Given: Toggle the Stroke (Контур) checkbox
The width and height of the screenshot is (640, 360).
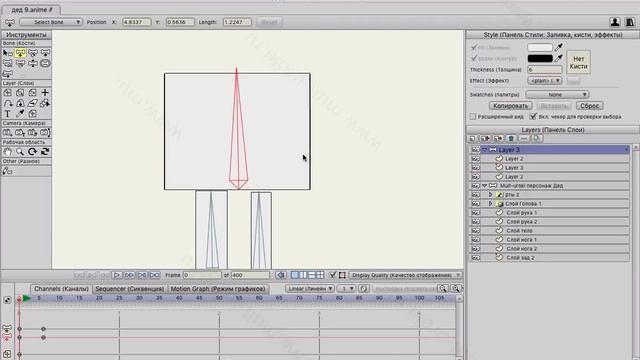Looking at the screenshot, I should pos(474,58).
